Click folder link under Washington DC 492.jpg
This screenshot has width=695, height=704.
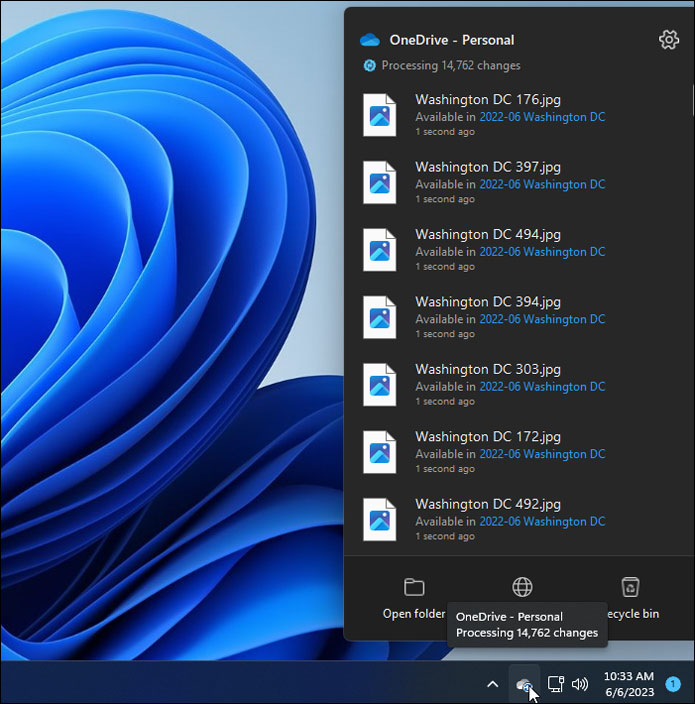pyautogui.click(x=542, y=521)
